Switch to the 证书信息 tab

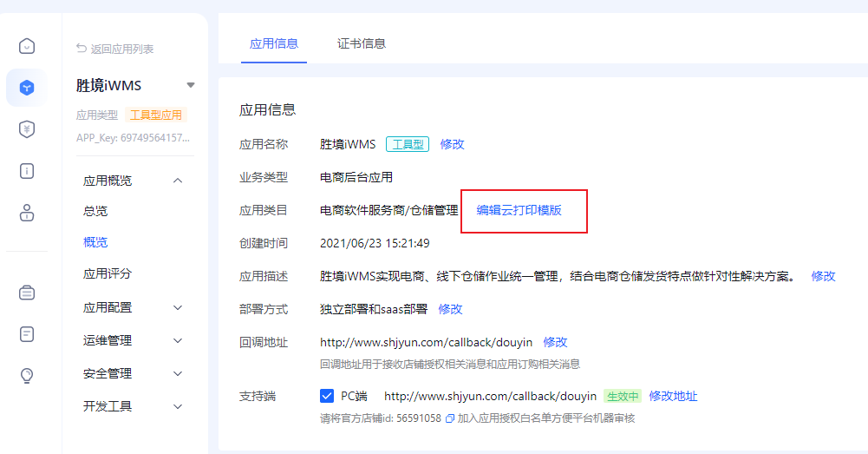(361, 43)
